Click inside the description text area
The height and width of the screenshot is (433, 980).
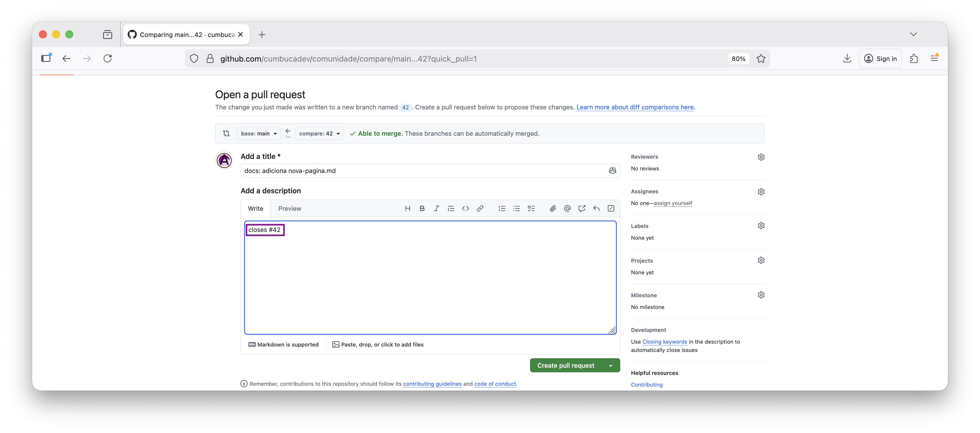[430, 278]
